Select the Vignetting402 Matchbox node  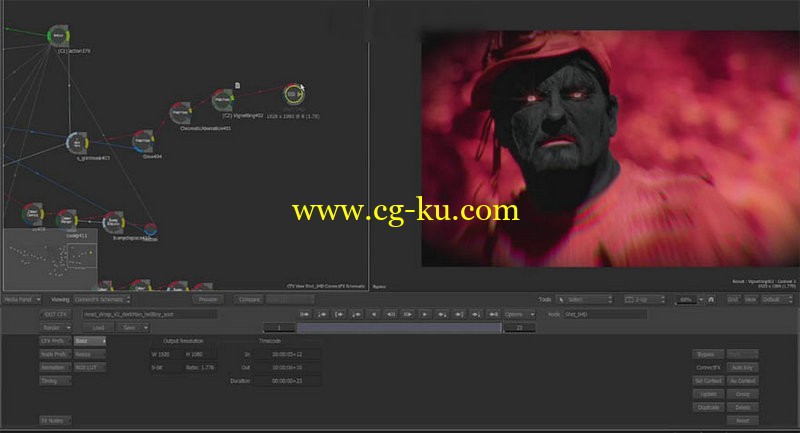(x=223, y=100)
